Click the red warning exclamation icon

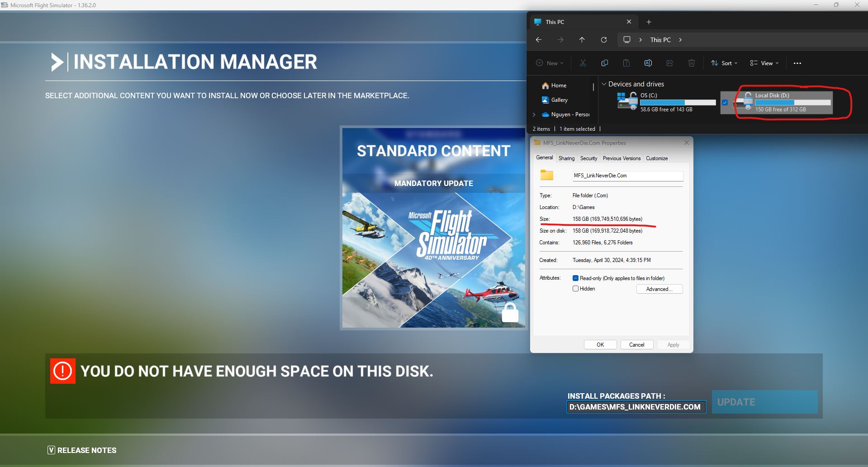point(62,371)
